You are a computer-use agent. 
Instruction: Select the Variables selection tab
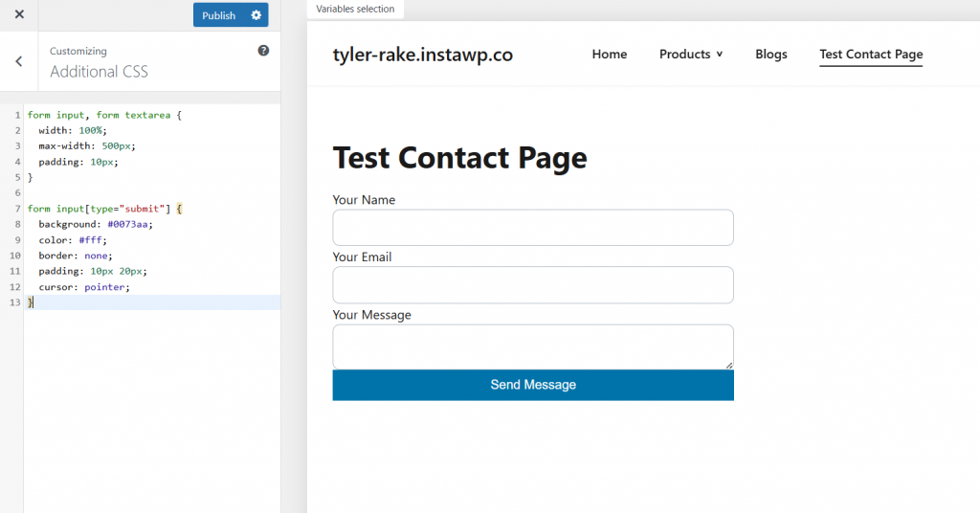pyautogui.click(x=355, y=10)
